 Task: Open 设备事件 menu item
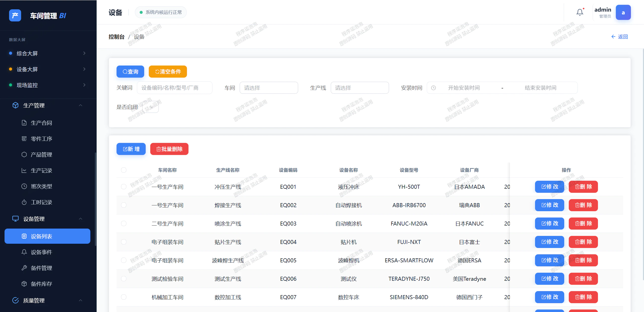click(47, 252)
